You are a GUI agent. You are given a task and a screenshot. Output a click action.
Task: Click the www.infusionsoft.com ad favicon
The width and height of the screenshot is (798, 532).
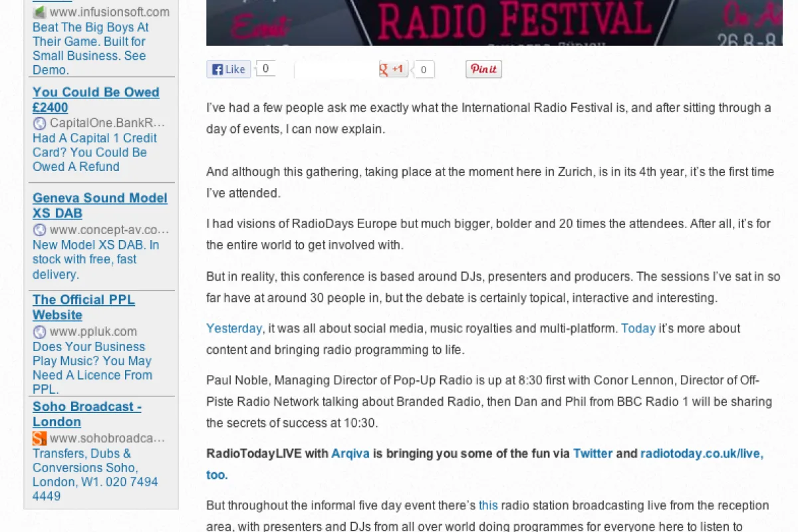pos(39,12)
